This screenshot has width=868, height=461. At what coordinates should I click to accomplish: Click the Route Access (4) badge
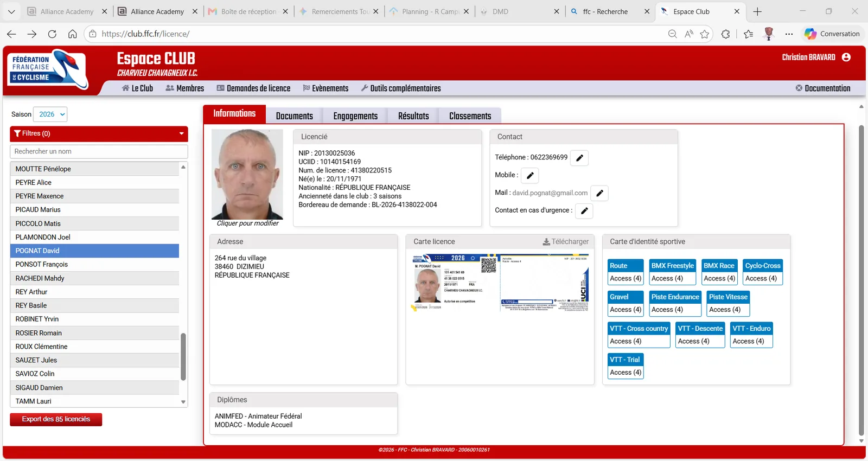[x=626, y=272]
